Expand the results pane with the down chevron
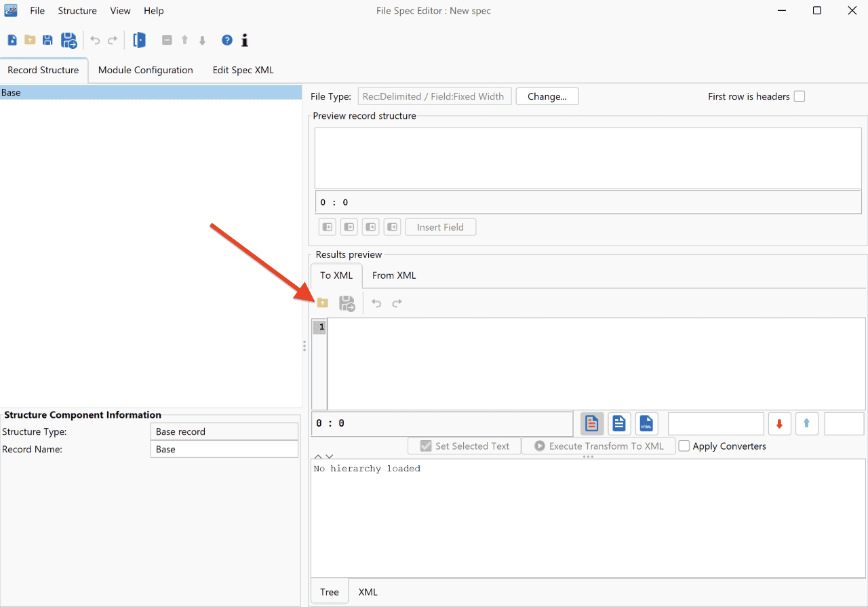The width and height of the screenshot is (868, 607). tap(330, 456)
